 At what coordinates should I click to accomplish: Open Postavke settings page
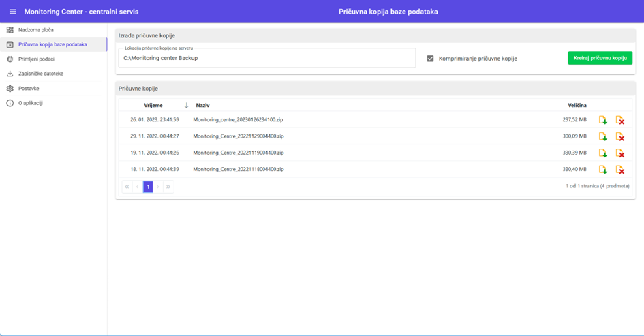pyautogui.click(x=29, y=89)
